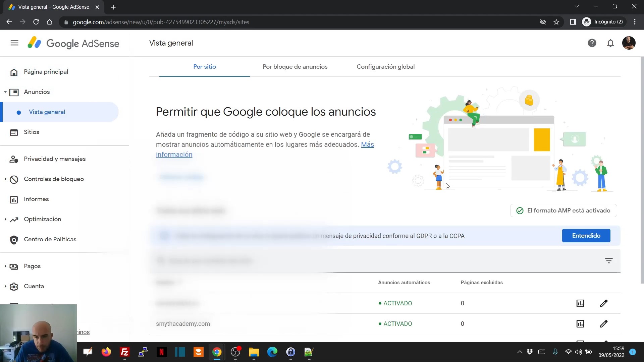Screen dimensions: 644x362
Task: Open the report icon for smythacademy.com
Action: 580,324
